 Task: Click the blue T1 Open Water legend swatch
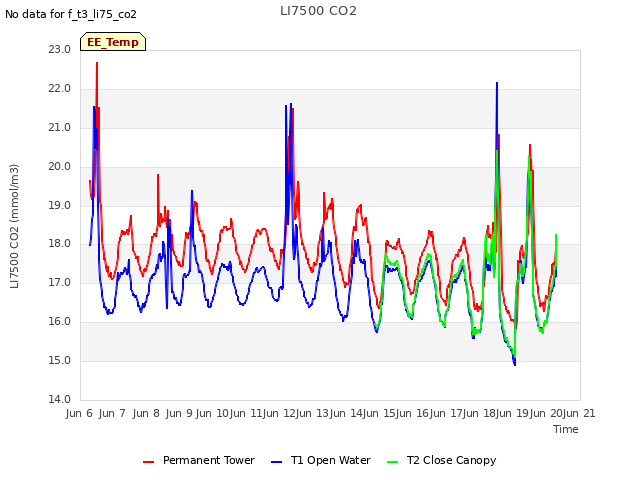click(x=276, y=462)
